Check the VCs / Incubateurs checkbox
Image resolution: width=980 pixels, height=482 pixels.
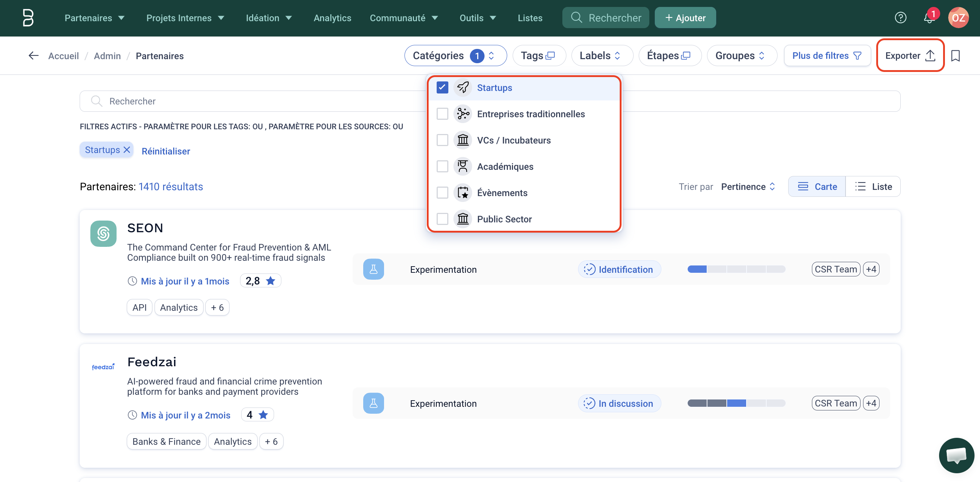pyautogui.click(x=442, y=140)
